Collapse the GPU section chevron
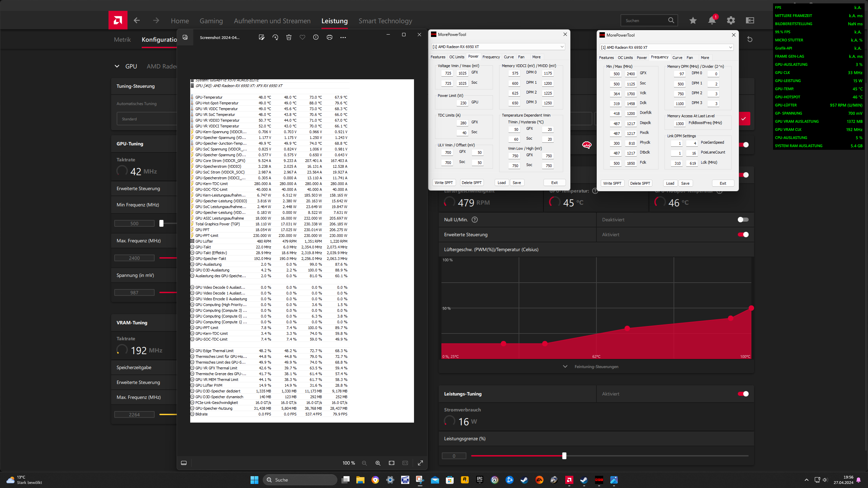The width and height of the screenshot is (868, 488). 117,66
